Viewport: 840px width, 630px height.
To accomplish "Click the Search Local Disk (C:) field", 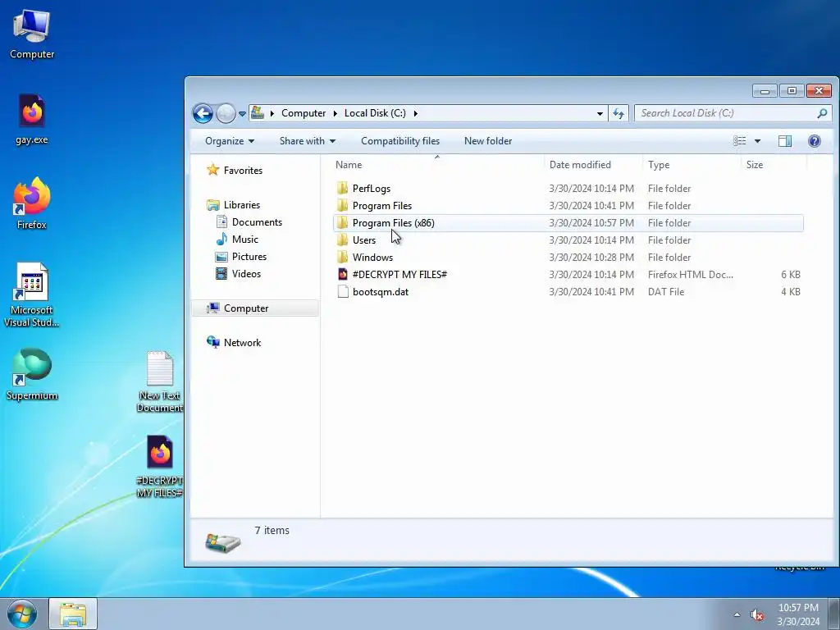I will [x=728, y=113].
